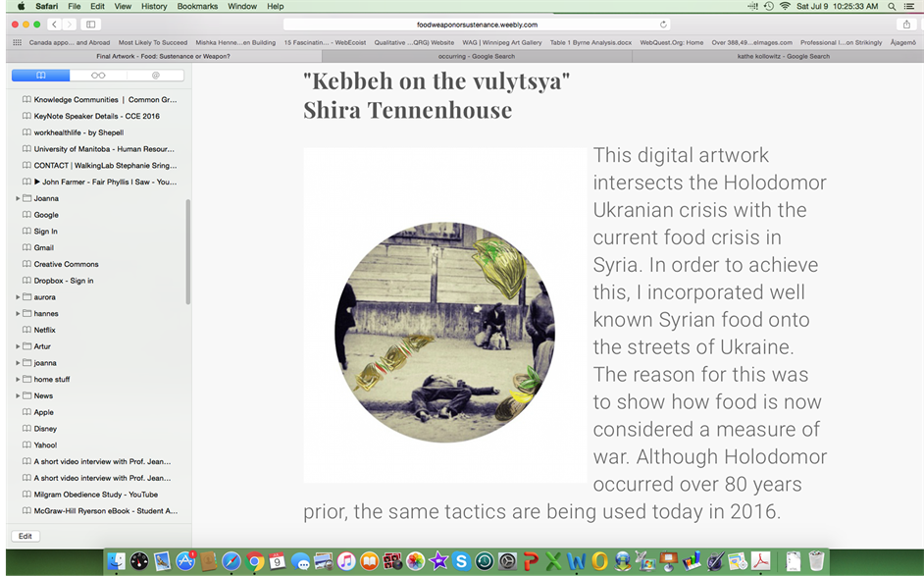Open Finder from the Dock
This screenshot has width=924, height=576.
pyautogui.click(x=116, y=561)
